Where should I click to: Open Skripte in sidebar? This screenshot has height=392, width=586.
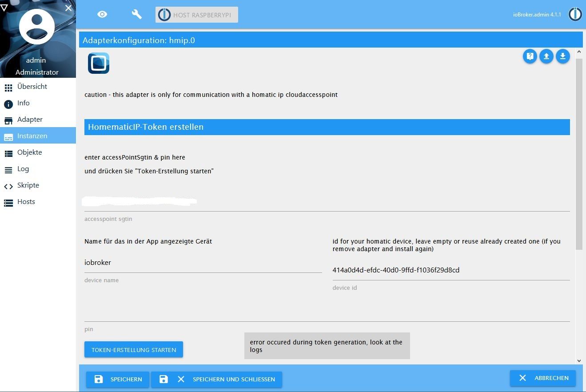[x=38, y=185]
